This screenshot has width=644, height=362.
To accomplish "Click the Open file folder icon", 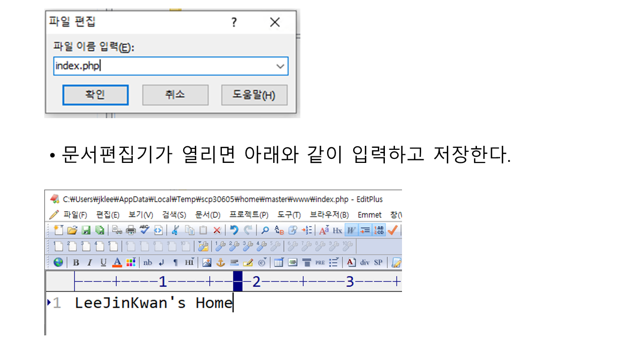I will pyautogui.click(x=72, y=230).
